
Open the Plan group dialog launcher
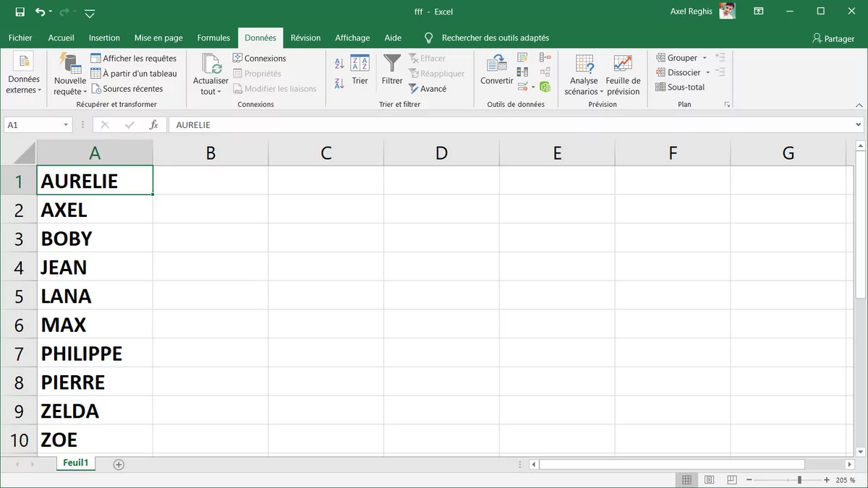(727, 105)
